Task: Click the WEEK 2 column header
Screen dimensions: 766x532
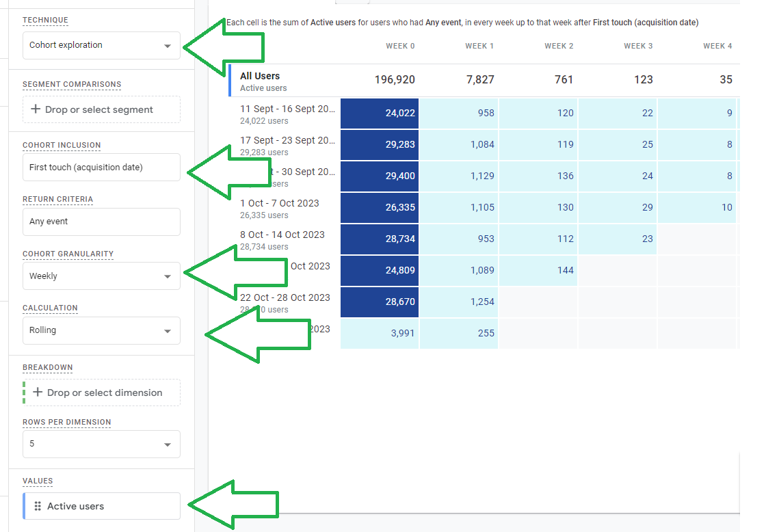Action: (x=559, y=46)
